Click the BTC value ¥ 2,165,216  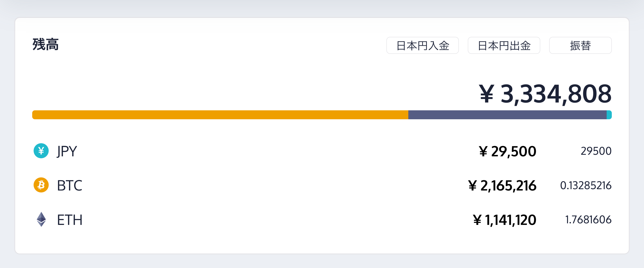(x=502, y=186)
